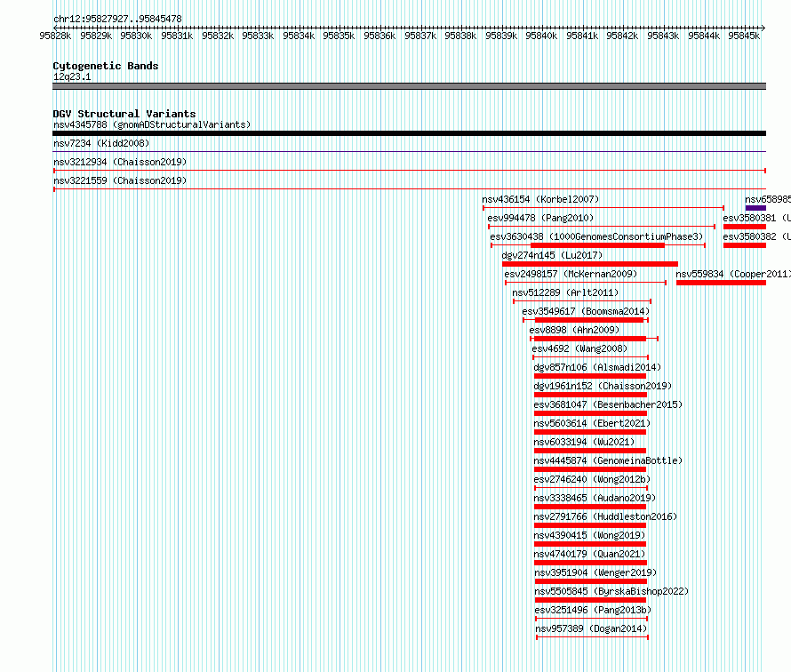The width and height of the screenshot is (791, 672).
Task: Click the esv2746240 (Wong2012b) label
Action: coord(592,479)
